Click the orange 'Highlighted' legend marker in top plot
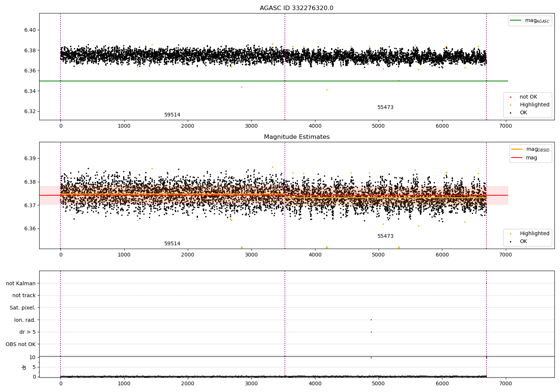 tap(510, 105)
